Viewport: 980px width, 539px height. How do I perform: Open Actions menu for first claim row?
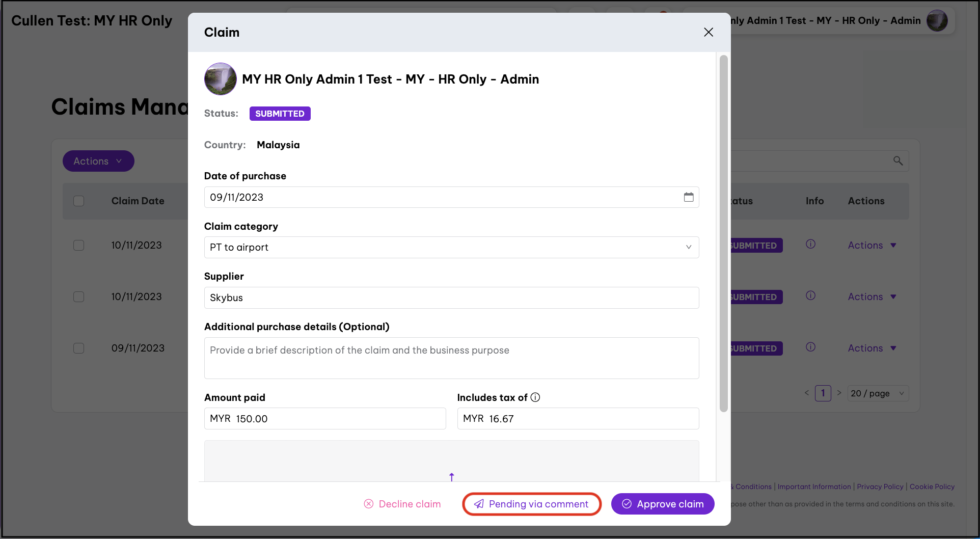[x=872, y=246]
